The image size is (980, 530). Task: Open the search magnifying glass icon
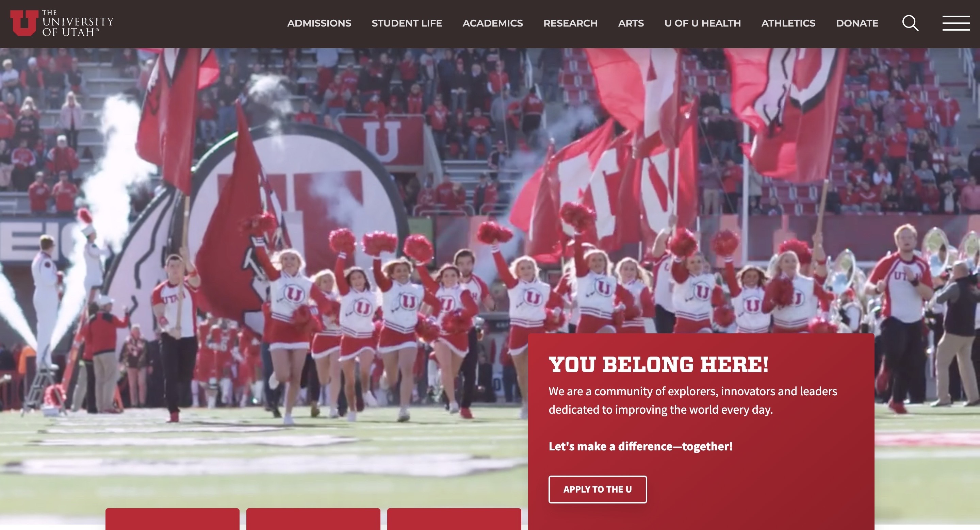(910, 23)
